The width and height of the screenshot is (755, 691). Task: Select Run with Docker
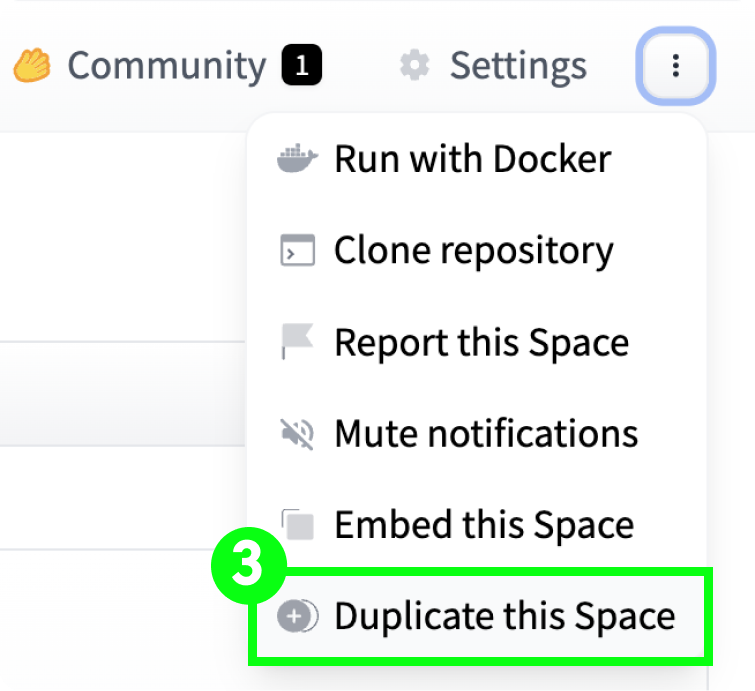472,159
